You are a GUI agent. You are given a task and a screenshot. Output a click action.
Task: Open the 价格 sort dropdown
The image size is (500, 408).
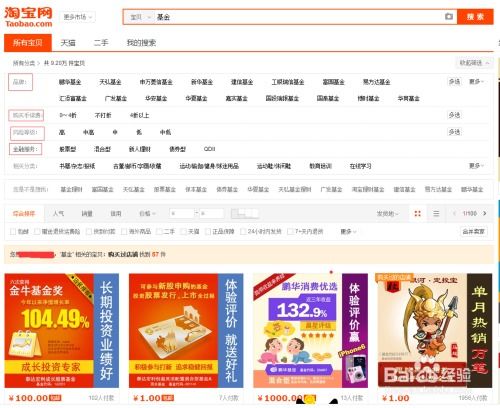(x=147, y=213)
